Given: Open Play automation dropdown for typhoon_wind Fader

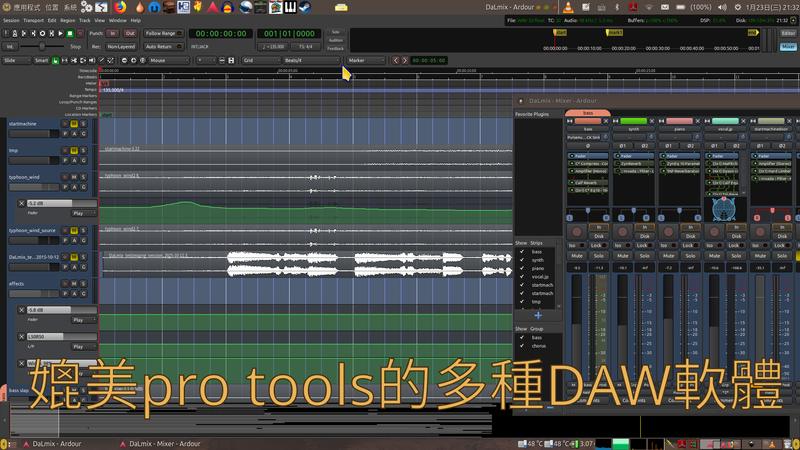Looking at the screenshot, I should 84,213.
